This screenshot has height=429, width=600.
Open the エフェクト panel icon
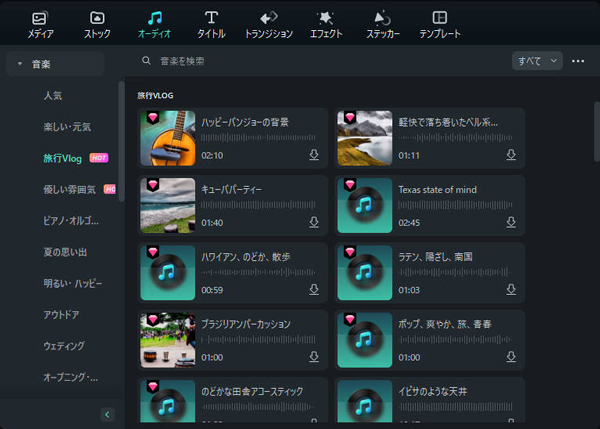point(325,24)
